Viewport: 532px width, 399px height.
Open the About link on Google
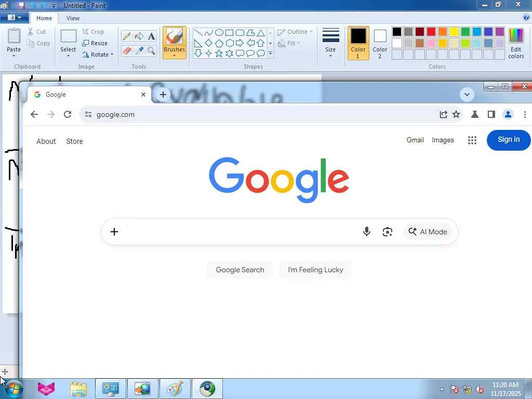[x=46, y=141]
